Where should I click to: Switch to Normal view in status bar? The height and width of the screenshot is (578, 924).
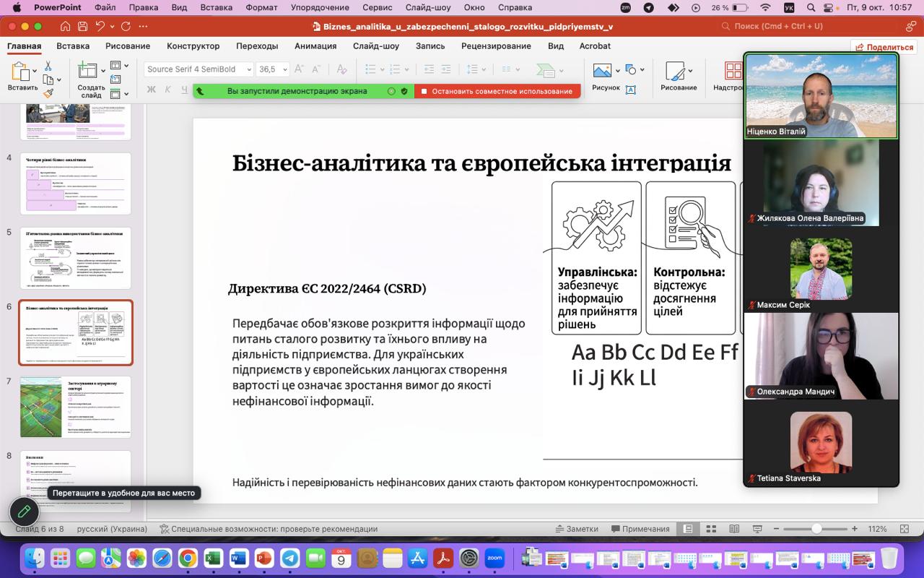point(688,529)
